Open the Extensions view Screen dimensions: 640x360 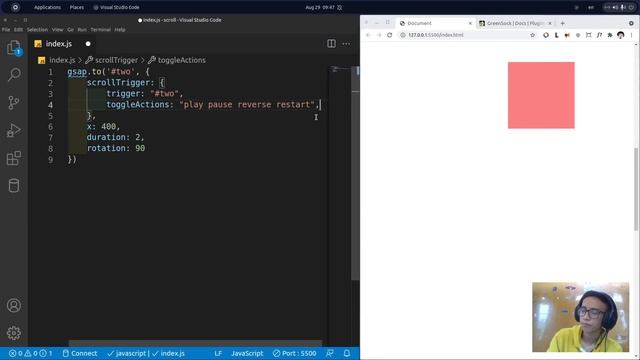14,158
